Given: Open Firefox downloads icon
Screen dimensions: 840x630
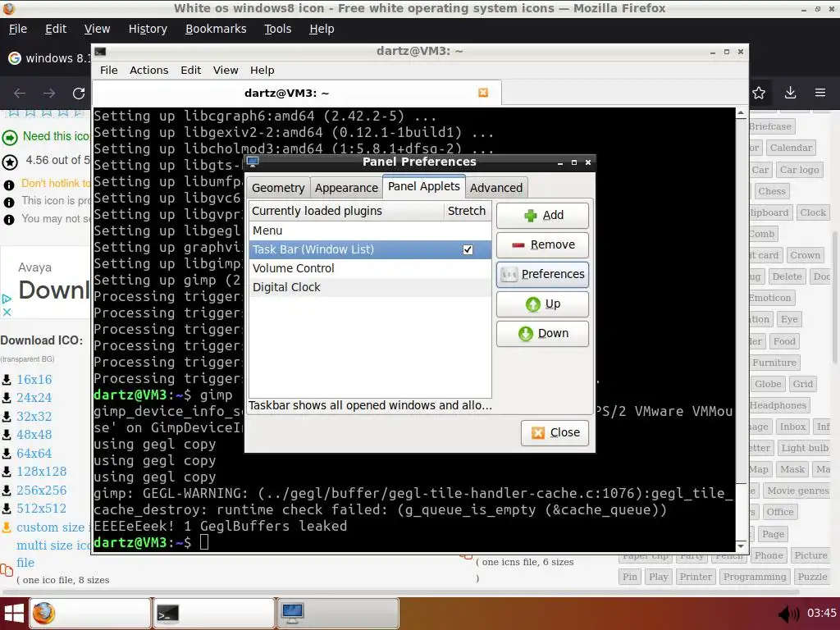Looking at the screenshot, I should pyautogui.click(x=790, y=94).
